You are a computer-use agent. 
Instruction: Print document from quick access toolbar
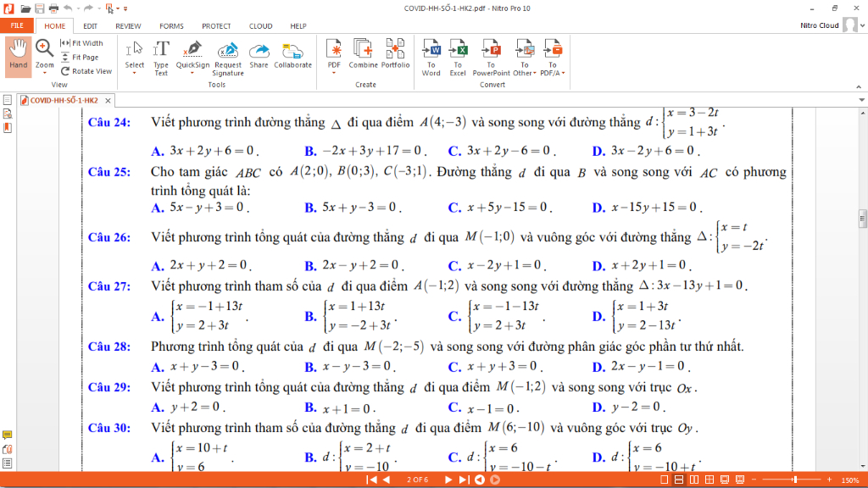53,8
